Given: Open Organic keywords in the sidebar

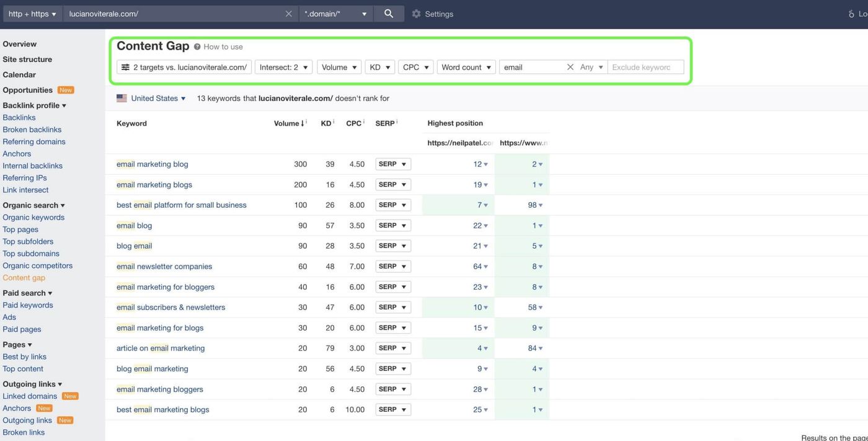Looking at the screenshot, I should (33, 217).
